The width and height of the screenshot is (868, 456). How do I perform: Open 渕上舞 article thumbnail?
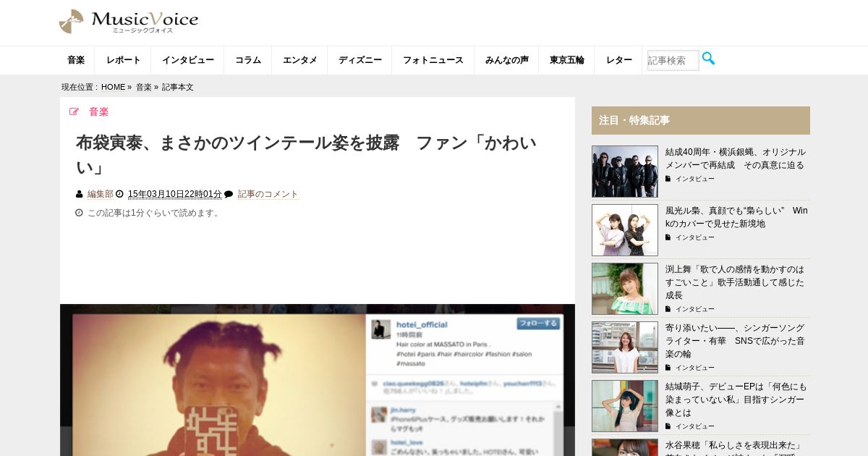coord(625,289)
